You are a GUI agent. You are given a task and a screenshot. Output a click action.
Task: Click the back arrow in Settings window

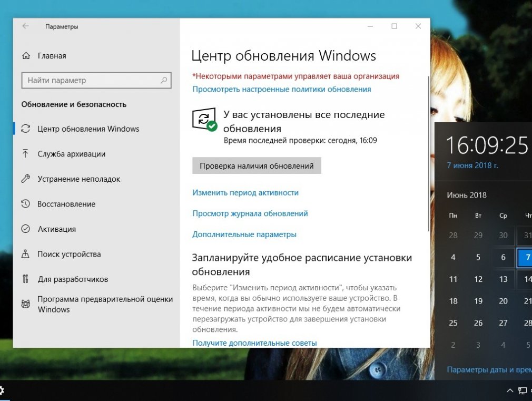(x=25, y=26)
